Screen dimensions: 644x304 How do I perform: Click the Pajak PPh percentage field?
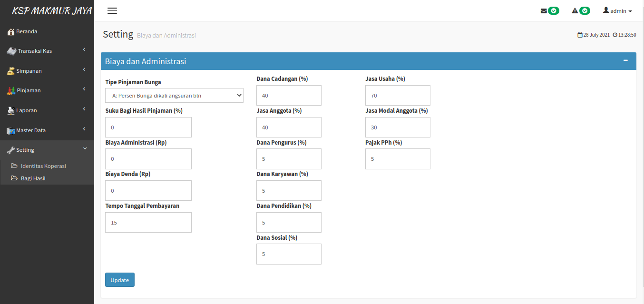pos(398,159)
